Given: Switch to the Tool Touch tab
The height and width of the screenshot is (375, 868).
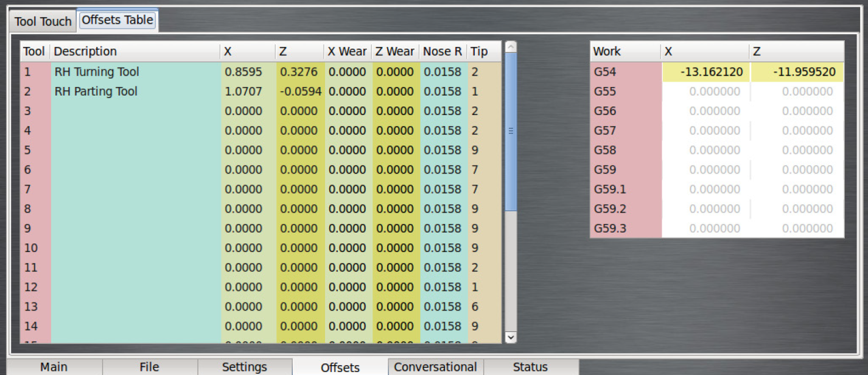Looking at the screenshot, I should point(43,21).
